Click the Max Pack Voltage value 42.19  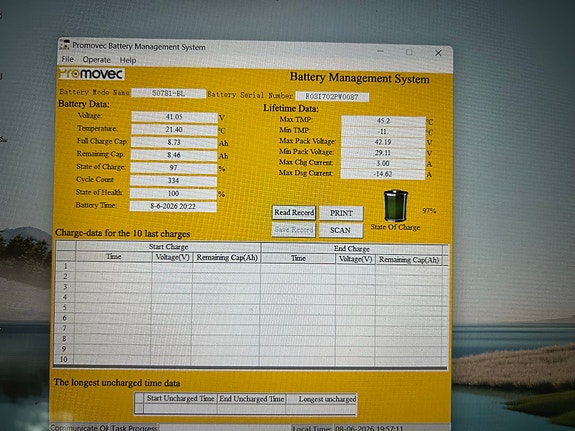point(383,142)
